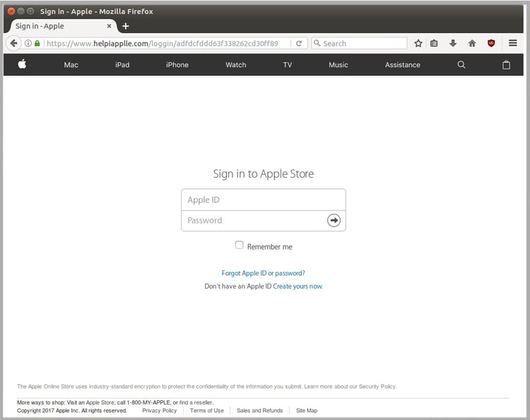Viewport: 530px width, 420px height.
Task: Reload the page with the refresh icon
Action: 299,43
